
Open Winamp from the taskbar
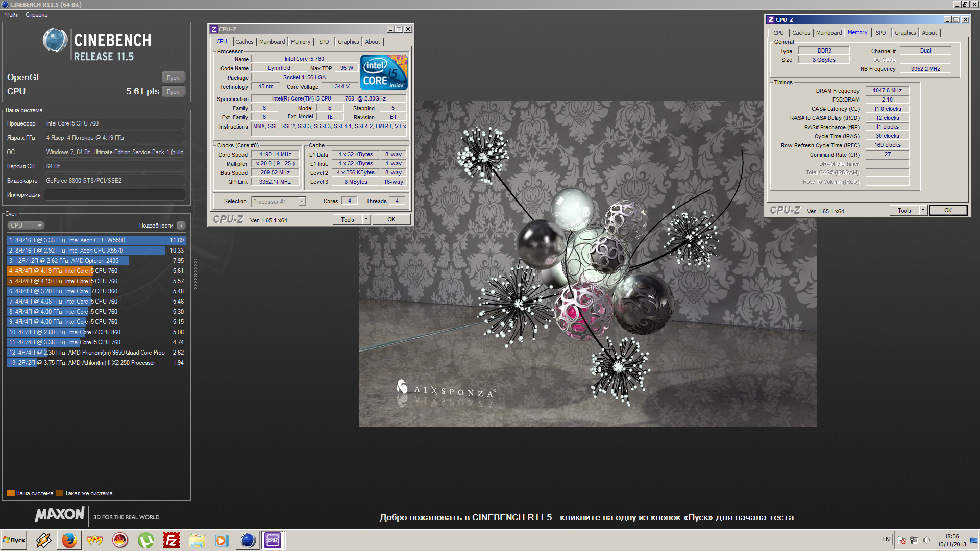coord(43,540)
